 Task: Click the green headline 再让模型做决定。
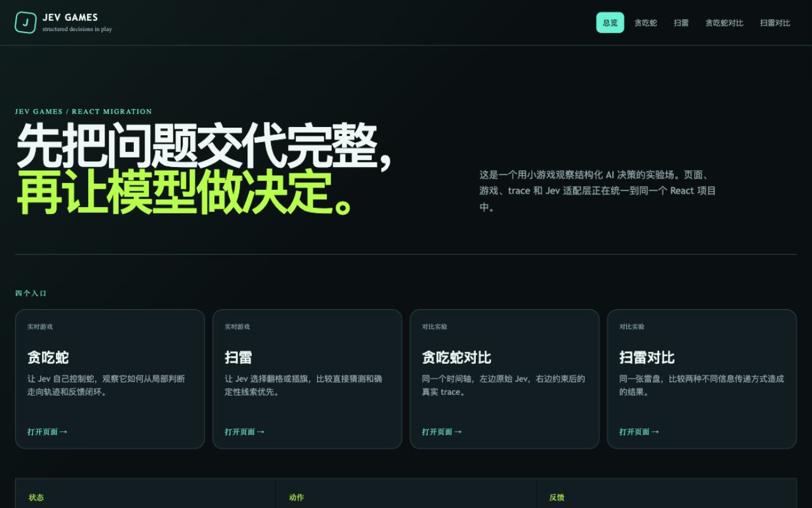click(x=185, y=192)
